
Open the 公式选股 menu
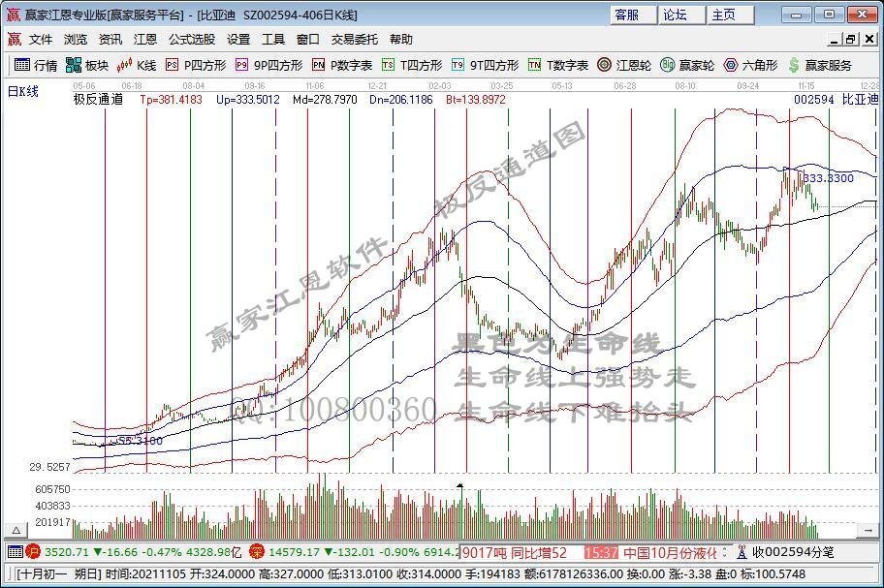[192, 40]
